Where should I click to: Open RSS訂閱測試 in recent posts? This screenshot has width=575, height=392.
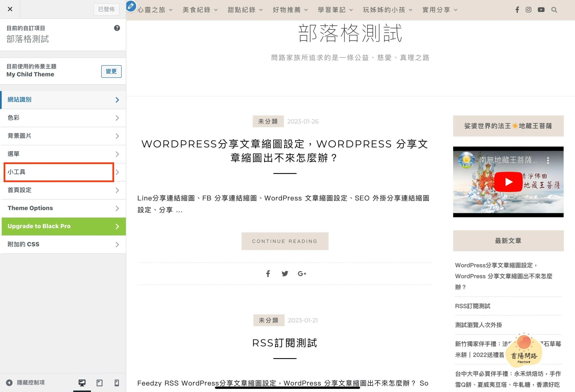click(472, 306)
